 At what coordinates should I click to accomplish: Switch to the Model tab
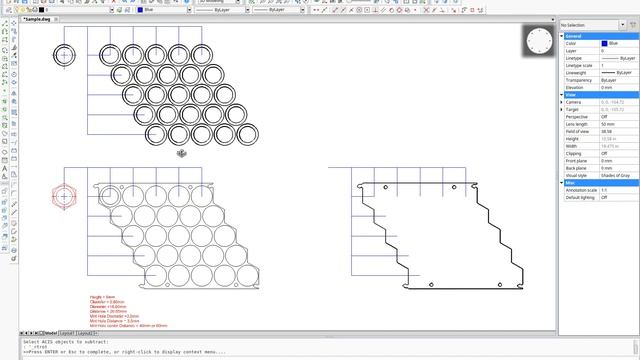(x=50, y=333)
